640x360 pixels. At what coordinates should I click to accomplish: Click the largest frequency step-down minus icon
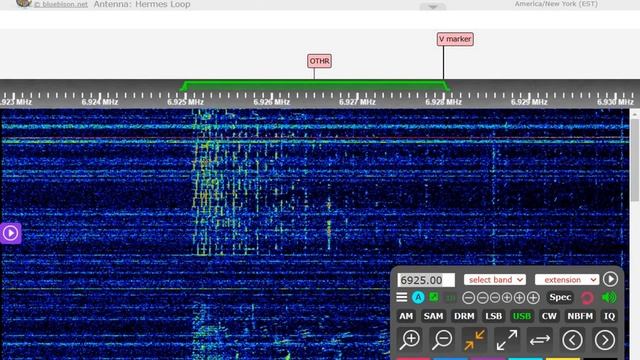pyautogui.click(x=469, y=298)
